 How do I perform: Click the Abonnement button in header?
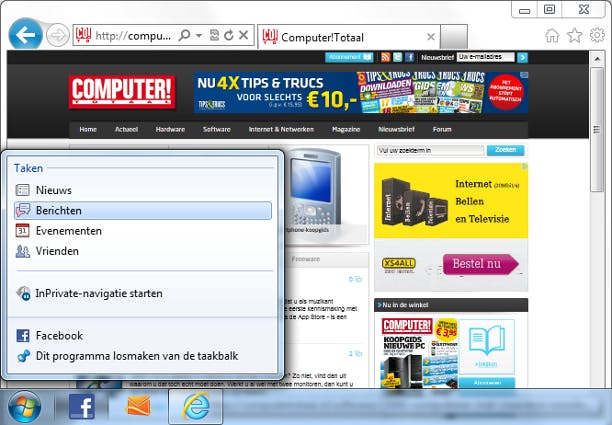[x=349, y=57]
